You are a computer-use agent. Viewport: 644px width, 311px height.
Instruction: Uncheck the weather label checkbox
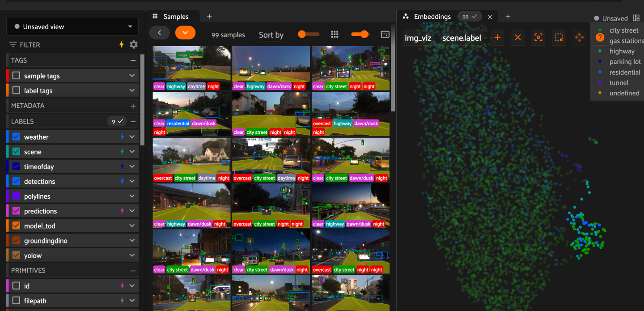[17, 137]
